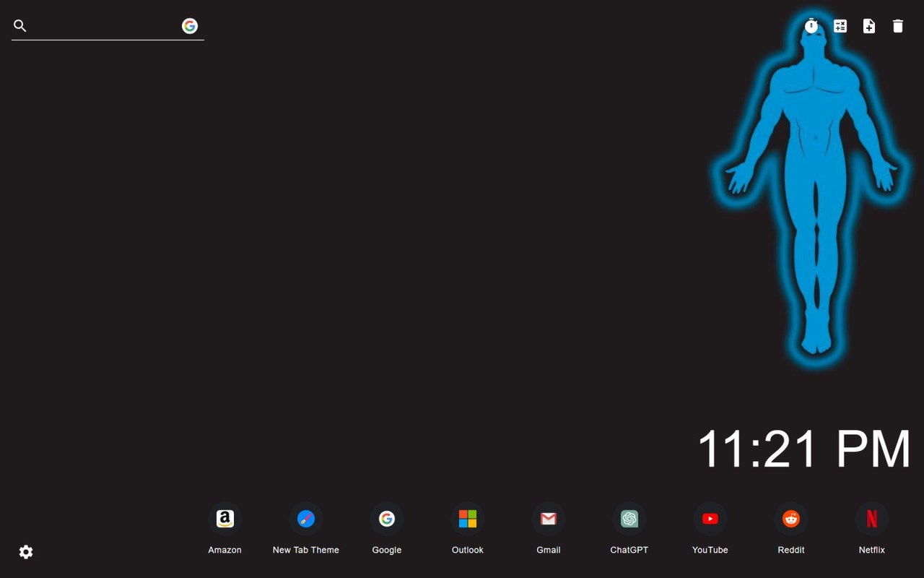Open the calculator tool
The height and width of the screenshot is (578, 924).
[840, 26]
